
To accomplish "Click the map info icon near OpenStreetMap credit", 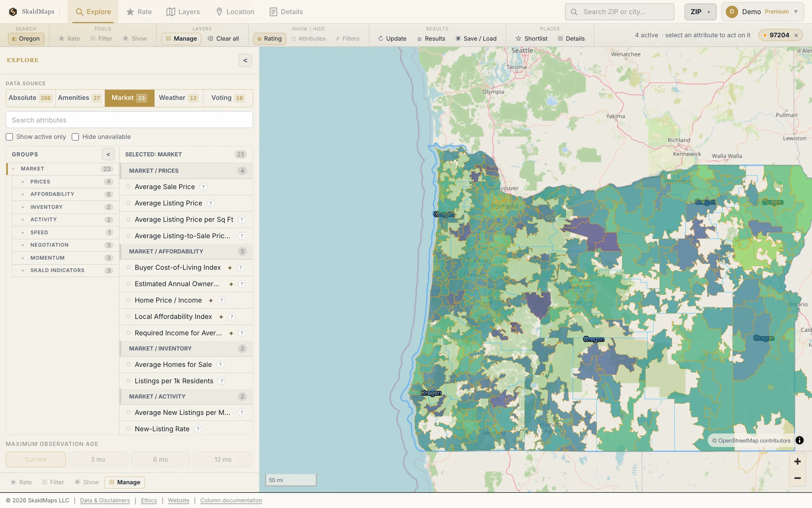I will coord(799,440).
